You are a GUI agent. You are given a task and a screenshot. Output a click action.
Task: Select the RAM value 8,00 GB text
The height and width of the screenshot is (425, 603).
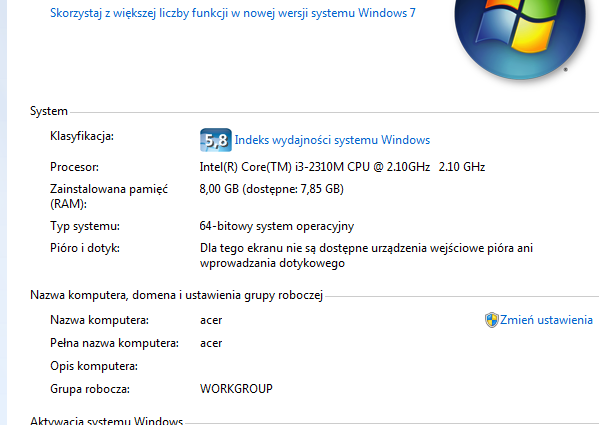pos(272,189)
